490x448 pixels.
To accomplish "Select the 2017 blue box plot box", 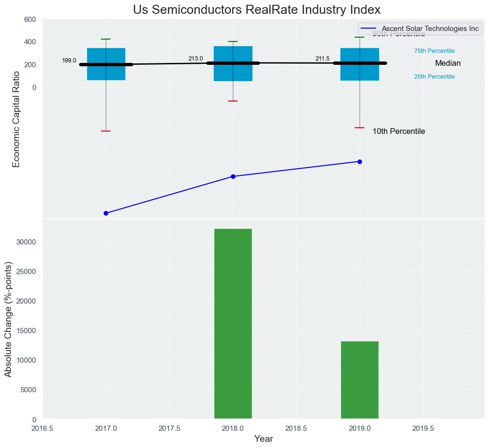I will 106,76.
